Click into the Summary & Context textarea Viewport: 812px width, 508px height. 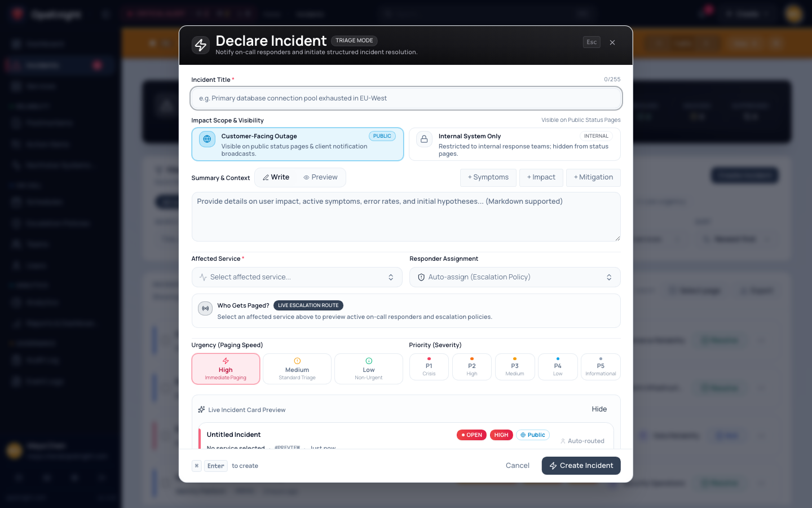click(406, 217)
